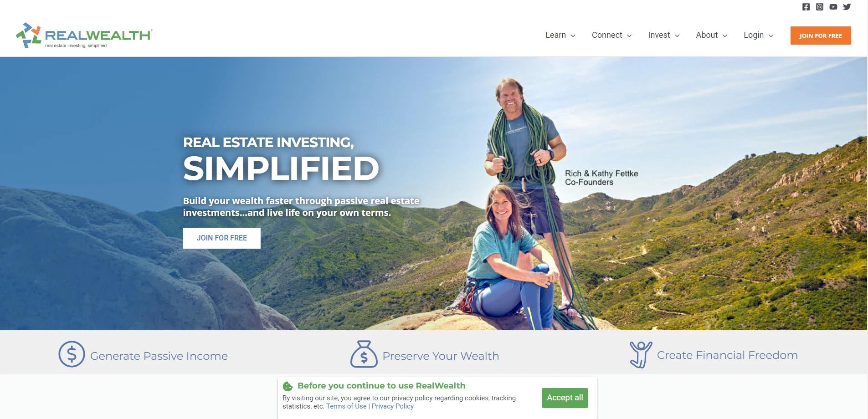Click the orange JOIN FOR FREE button
This screenshot has width=868, height=419.
point(821,36)
